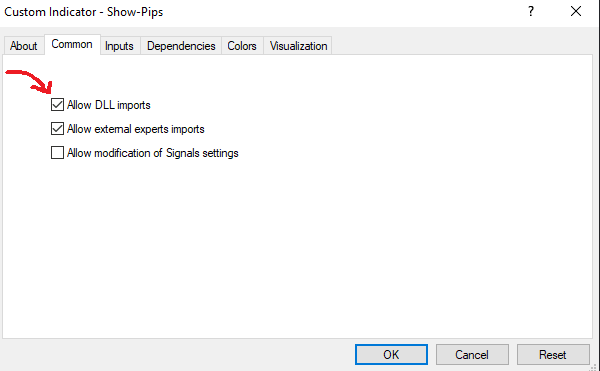Click the dialog title Custom Indicator - Show-Pips

[84, 12]
